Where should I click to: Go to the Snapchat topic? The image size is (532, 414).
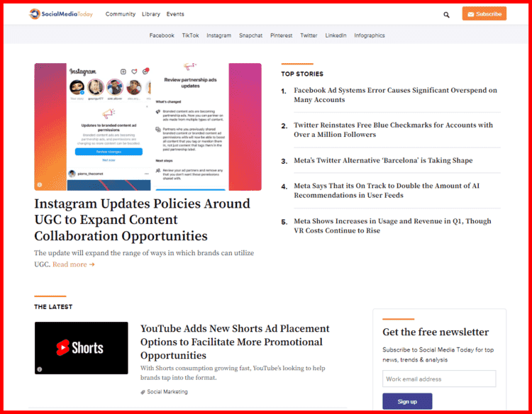coord(250,35)
